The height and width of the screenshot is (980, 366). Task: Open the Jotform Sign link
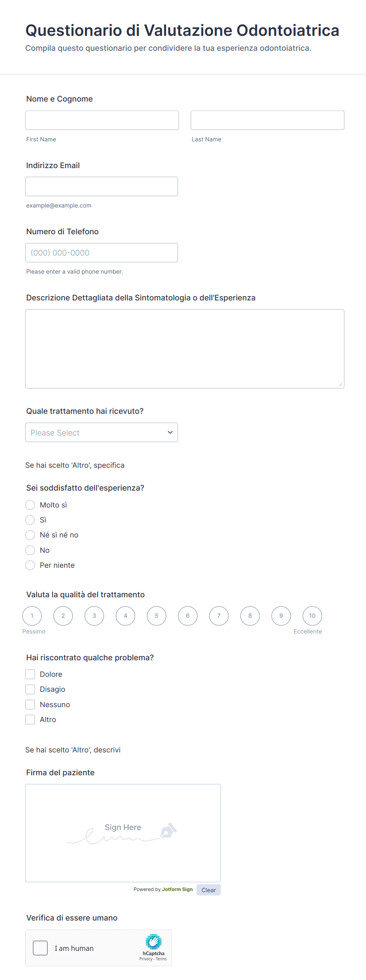pos(177,889)
